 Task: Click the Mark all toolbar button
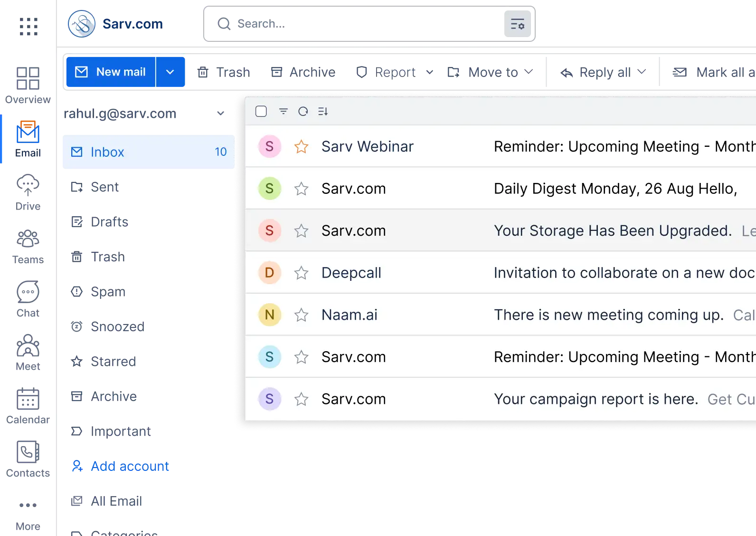click(x=714, y=72)
